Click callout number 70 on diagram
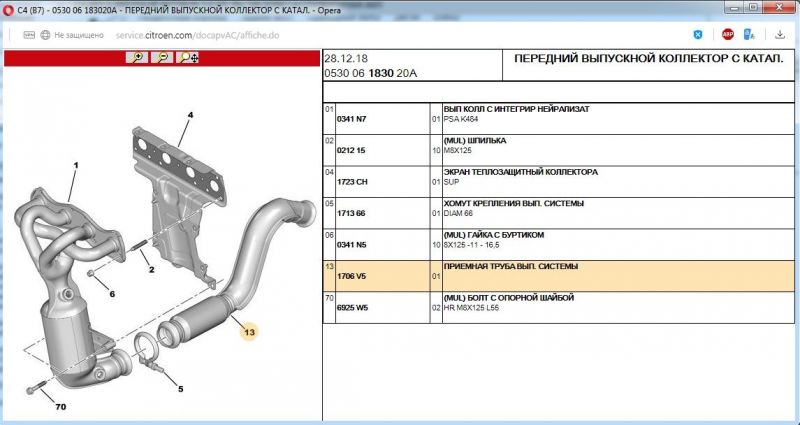The width and height of the screenshot is (800, 425). [x=60, y=407]
